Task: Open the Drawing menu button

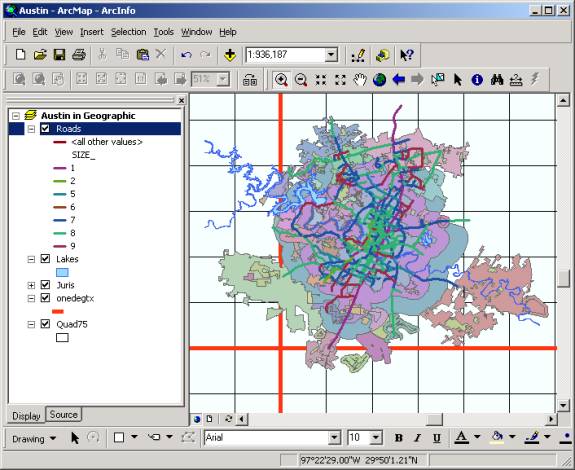Action: 34,439
